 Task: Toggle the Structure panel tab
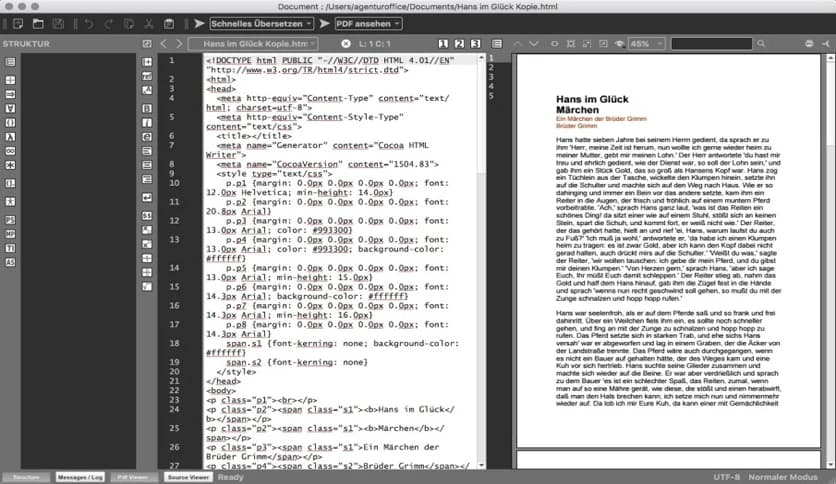pos(26,477)
